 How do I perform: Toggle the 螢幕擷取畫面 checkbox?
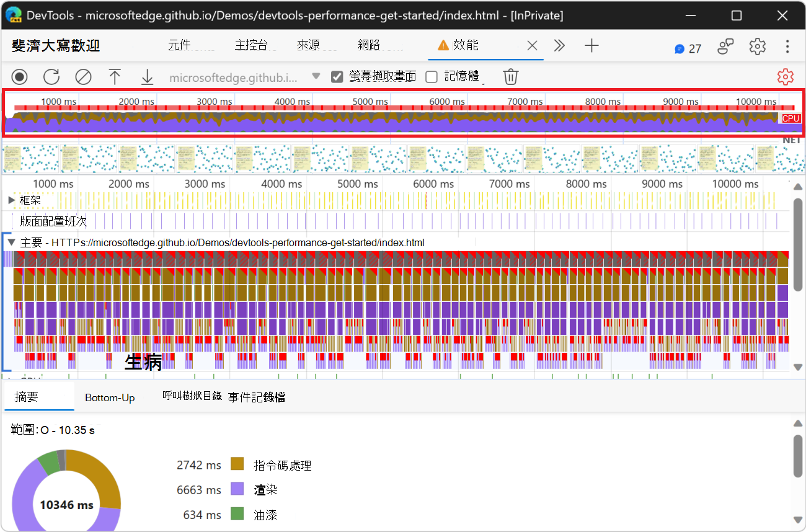[337, 77]
